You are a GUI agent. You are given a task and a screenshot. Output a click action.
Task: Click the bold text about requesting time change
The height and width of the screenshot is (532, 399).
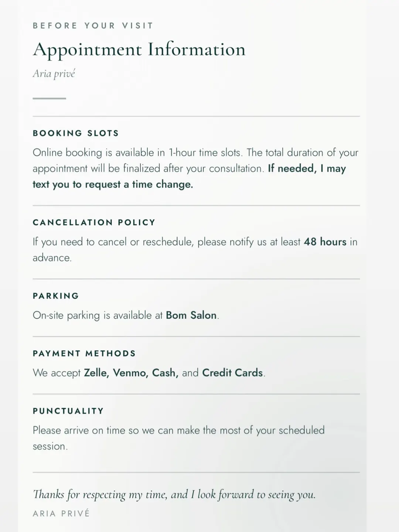[x=189, y=176]
